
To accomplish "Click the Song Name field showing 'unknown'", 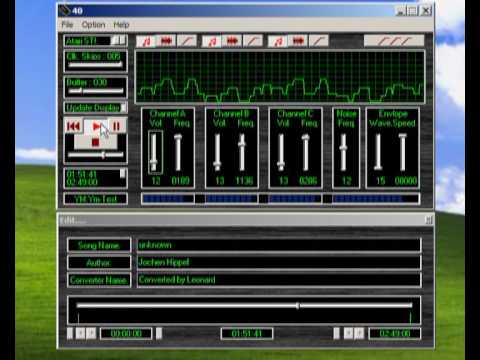I will [279, 245].
